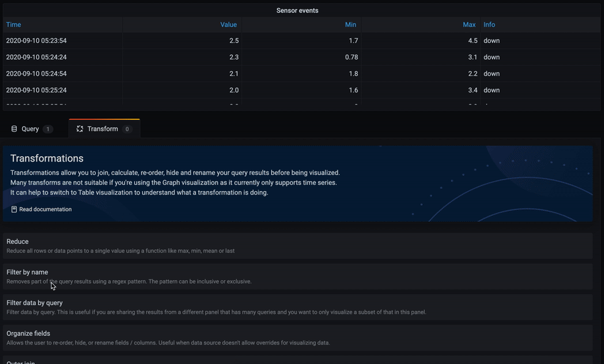Click the transform icon on Transform tab
This screenshot has height=364, width=604.
click(80, 129)
